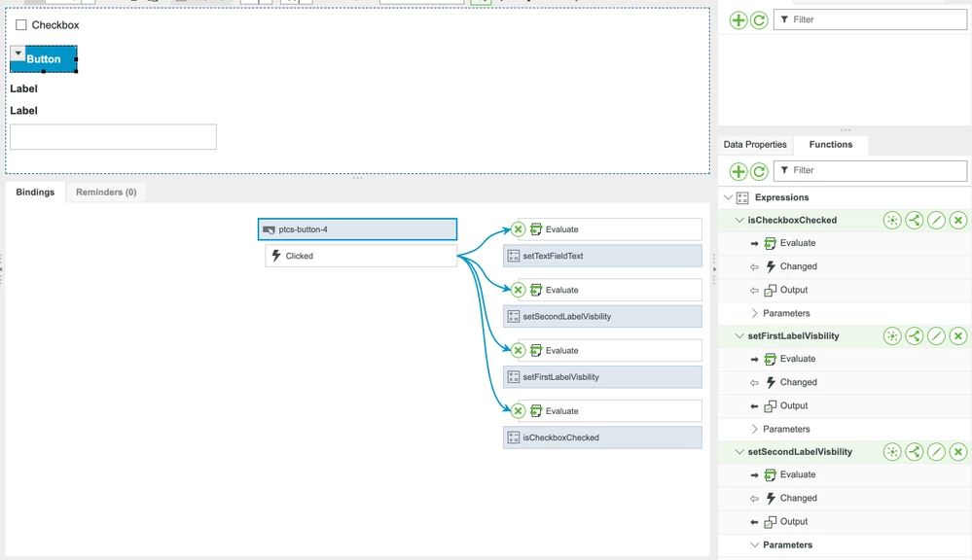The height and width of the screenshot is (560, 972).
Task: Tick the Checkbox widget on canvas
Action: [21, 24]
